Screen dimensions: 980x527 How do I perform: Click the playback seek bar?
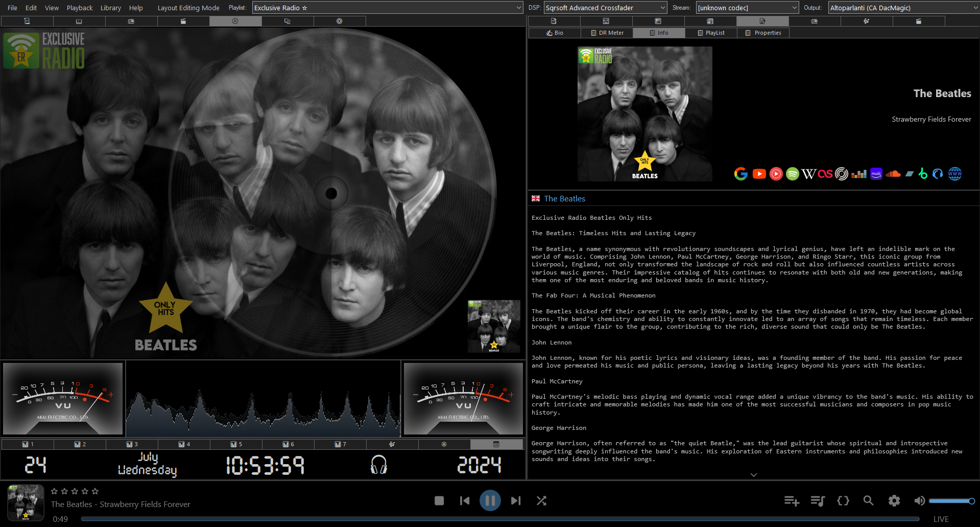(x=500, y=519)
